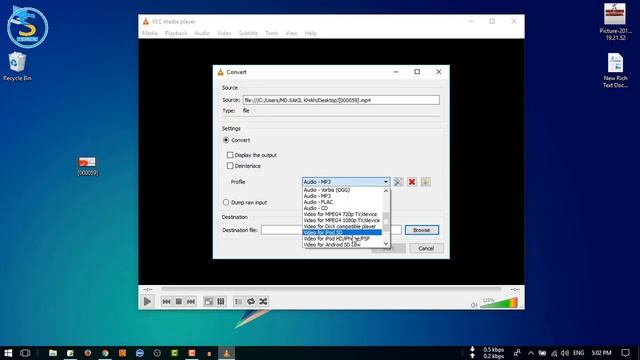Viewport: 640px width, 360px height.
Task: Click the Play button in VLC
Action: point(147,302)
